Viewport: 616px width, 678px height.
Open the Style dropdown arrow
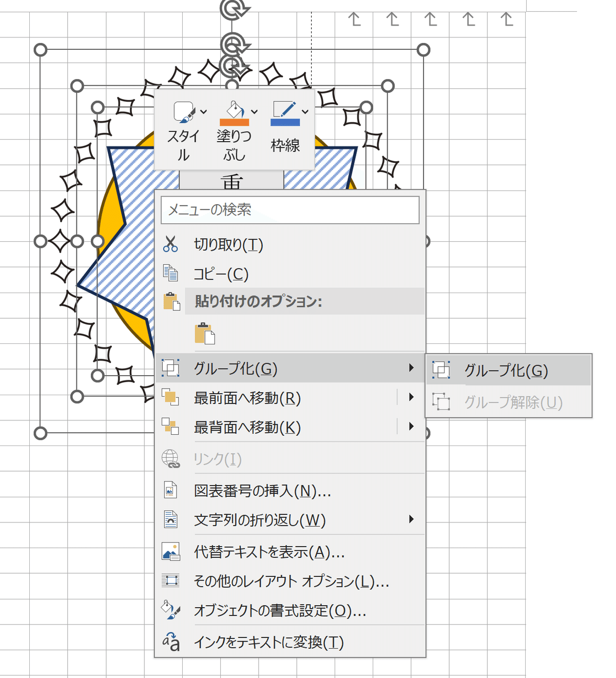coord(204,111)
